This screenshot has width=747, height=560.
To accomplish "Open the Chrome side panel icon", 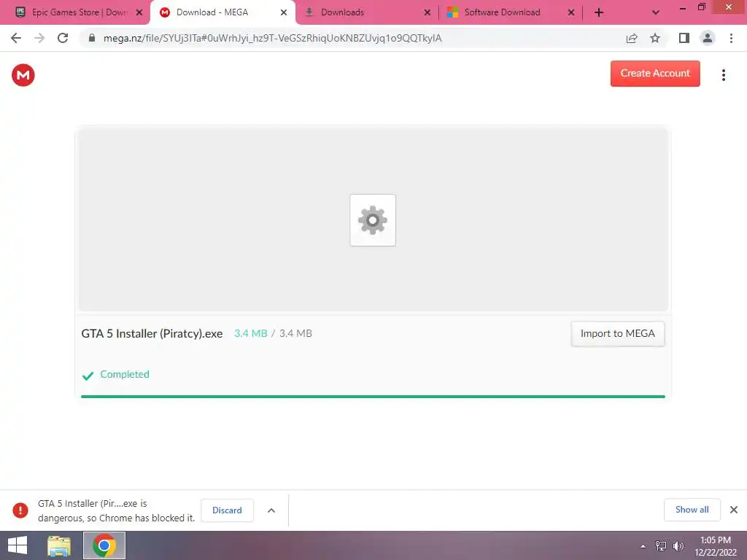I will tap(684, 38).
